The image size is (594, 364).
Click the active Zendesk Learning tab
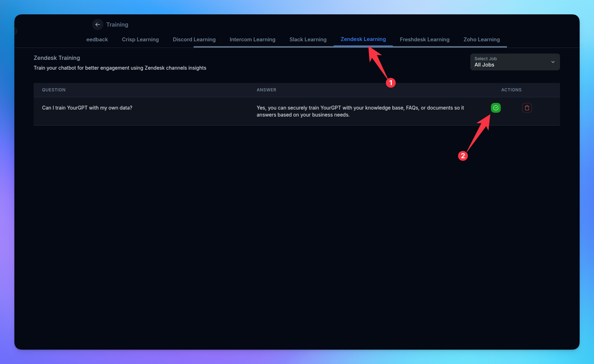click(363, 39)
